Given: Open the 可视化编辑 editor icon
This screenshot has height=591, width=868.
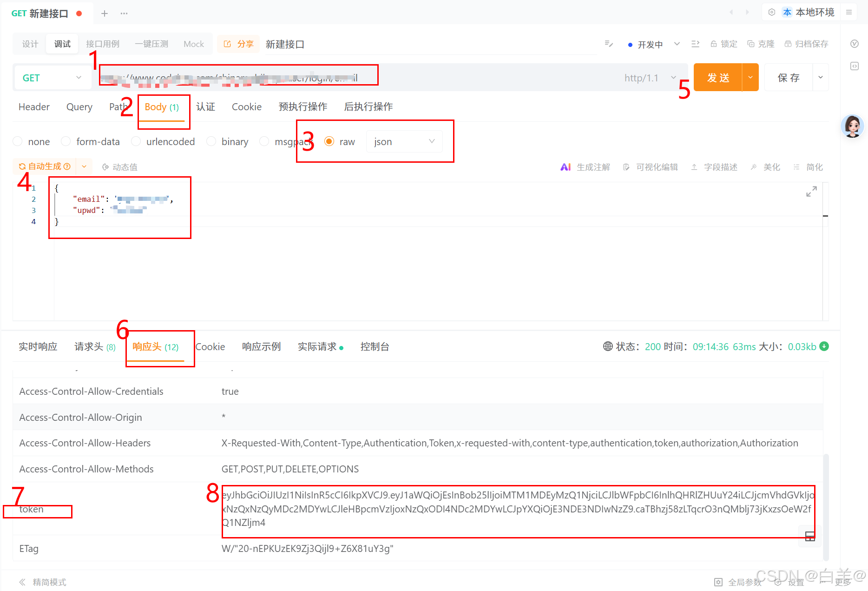Looking at the screenshot, I should pyautogui.click(x=626, y=166).
